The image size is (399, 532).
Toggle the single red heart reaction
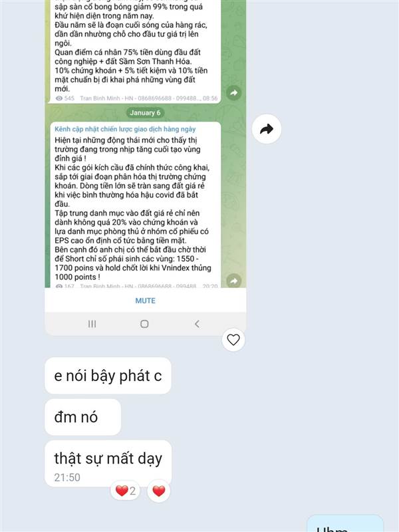(x=158, y=491)
